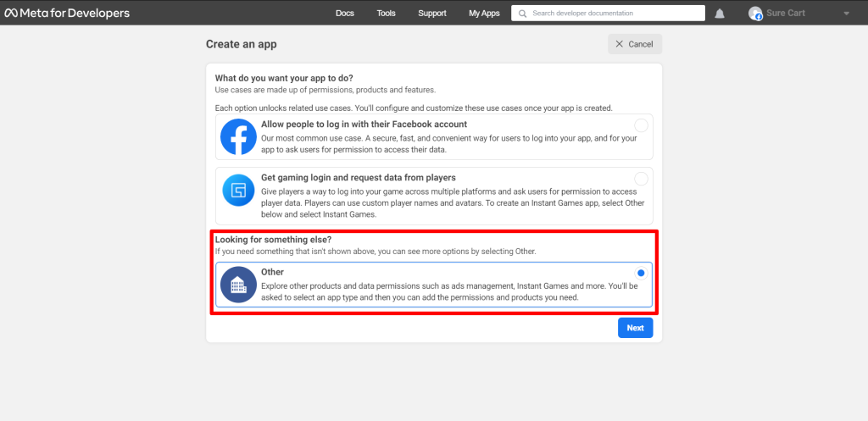Open the Sure Cart profile avatar

click(755, 14)
